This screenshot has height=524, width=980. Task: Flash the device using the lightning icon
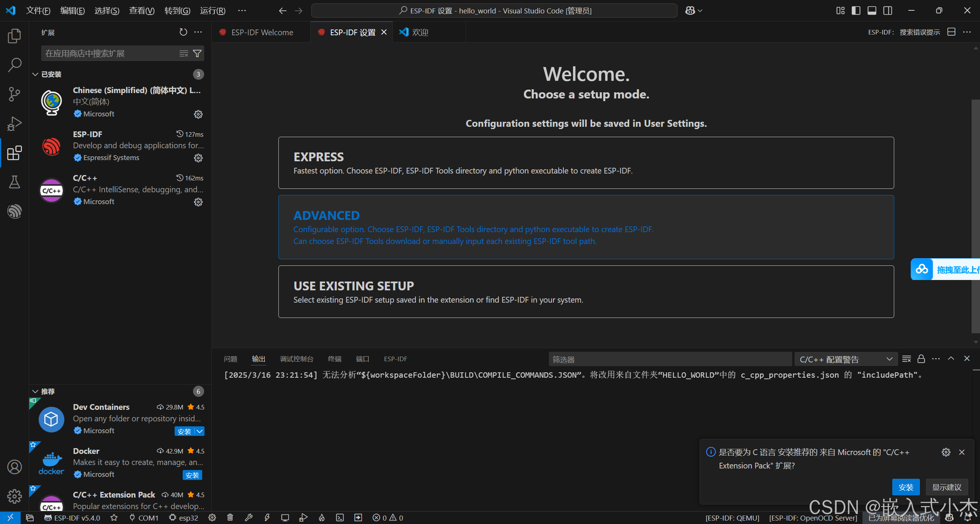[x=267, y=518]
